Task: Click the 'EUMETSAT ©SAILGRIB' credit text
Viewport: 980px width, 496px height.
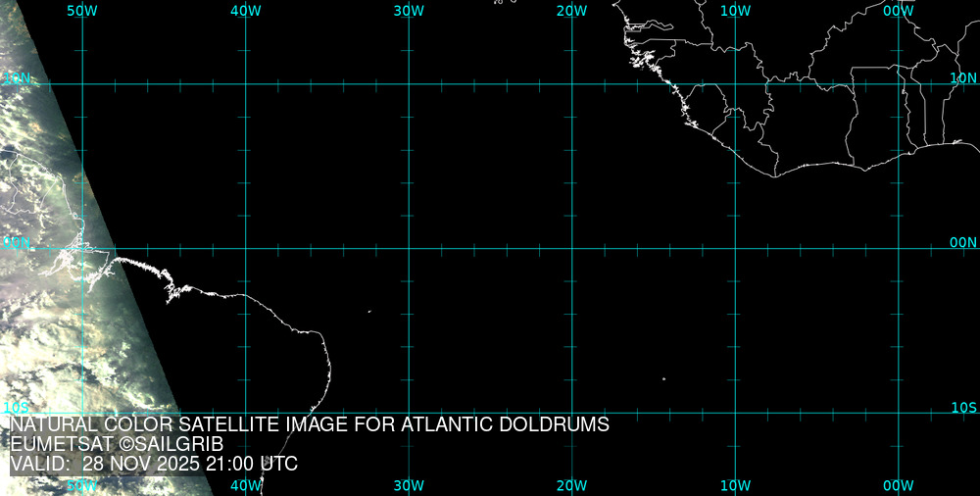Action: [x=117, y=444]
